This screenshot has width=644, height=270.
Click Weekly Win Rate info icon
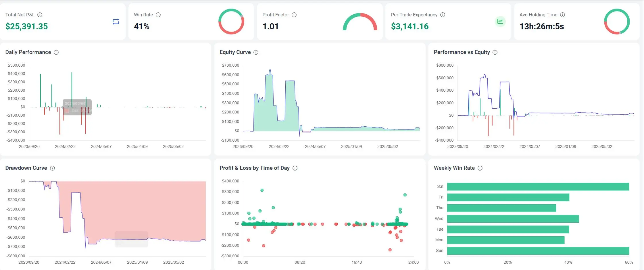(480, 168)
